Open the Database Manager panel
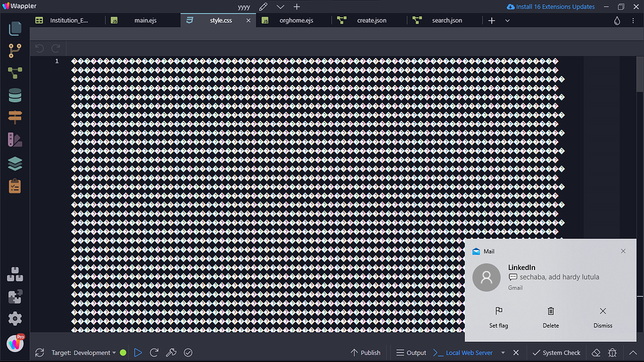644x362 pixels. click(x=15, y=96)
